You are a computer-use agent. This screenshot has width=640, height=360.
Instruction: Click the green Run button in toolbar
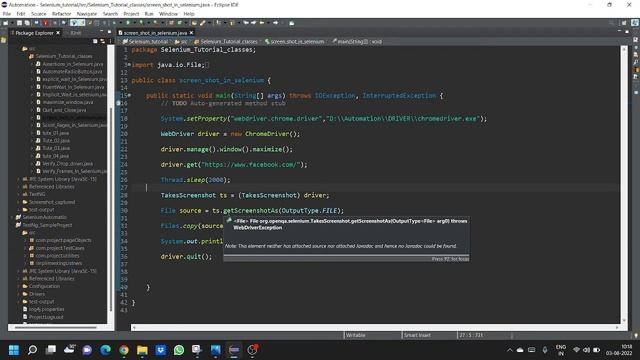128,23
